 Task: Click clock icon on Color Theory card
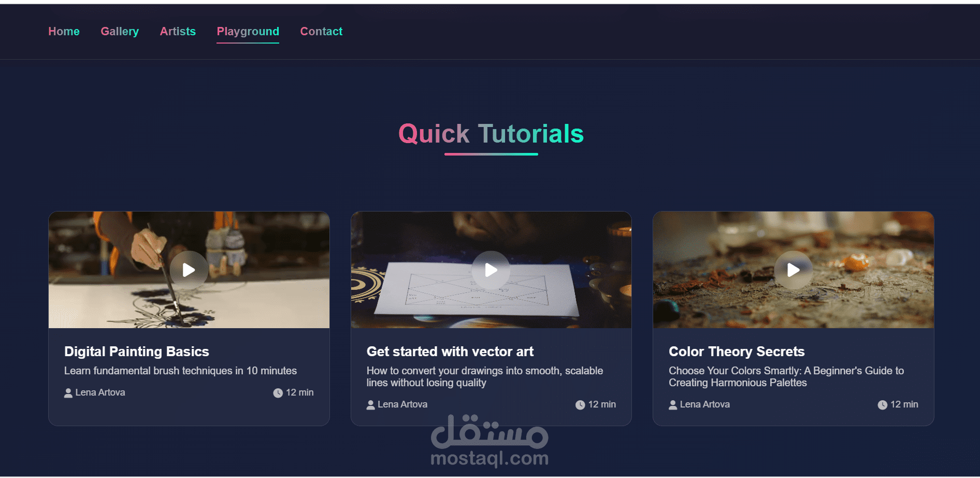pyautogui.click(x=883, y=405)
